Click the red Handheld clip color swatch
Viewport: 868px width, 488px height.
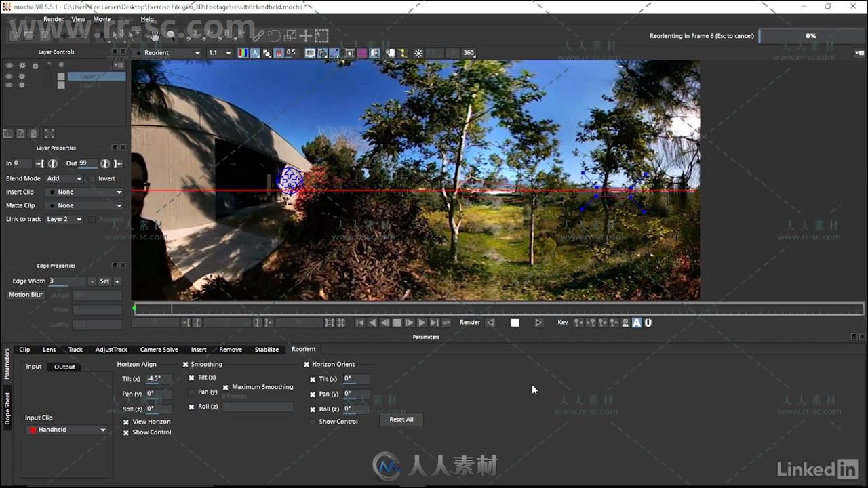click(33, 430)
